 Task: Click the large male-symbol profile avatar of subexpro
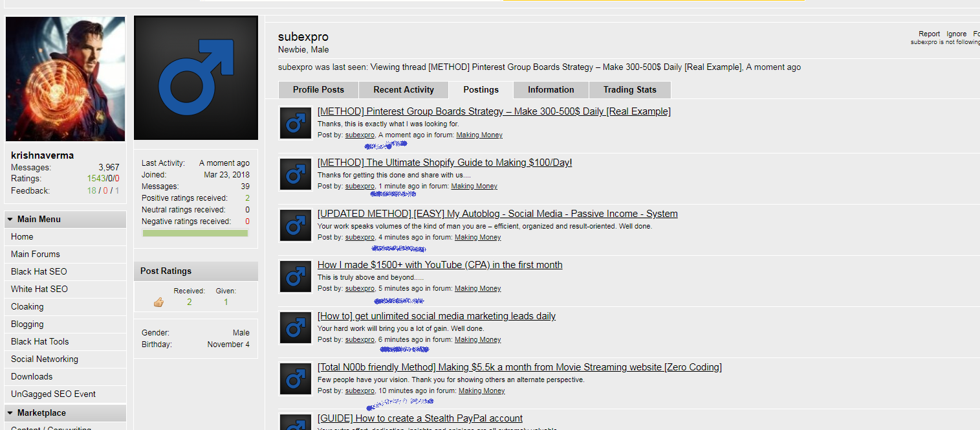[x=196, y=78]
